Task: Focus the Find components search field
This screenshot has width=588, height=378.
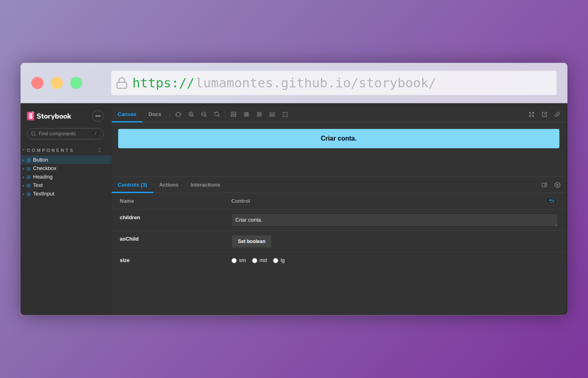Action: tap(65, 134)
